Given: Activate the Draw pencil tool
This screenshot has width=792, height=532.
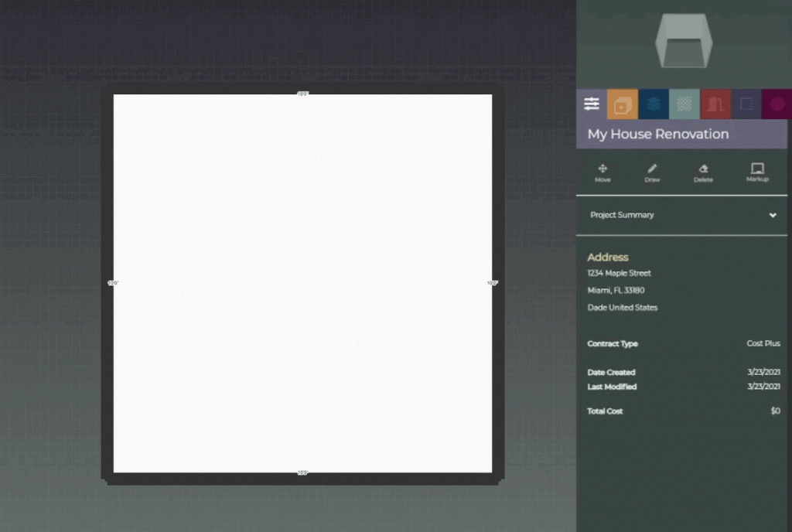Looking at the screenshot, I should click(652, 172).
